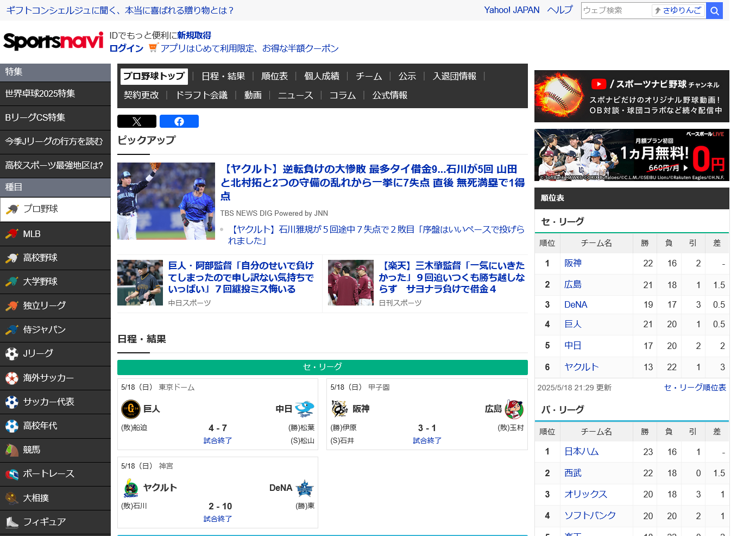Click the ログイン link
The width and height of the screenshot is (756, 536).
[126, 48]
